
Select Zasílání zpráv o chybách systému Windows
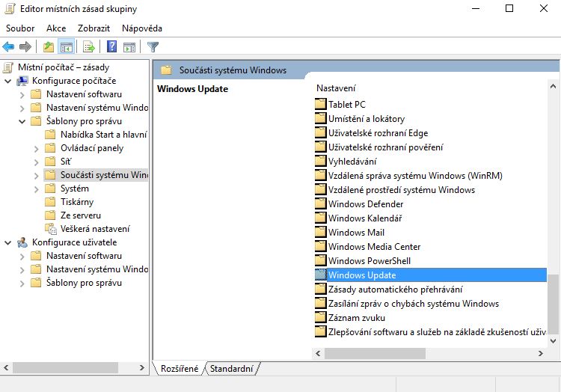click(414, 304)
